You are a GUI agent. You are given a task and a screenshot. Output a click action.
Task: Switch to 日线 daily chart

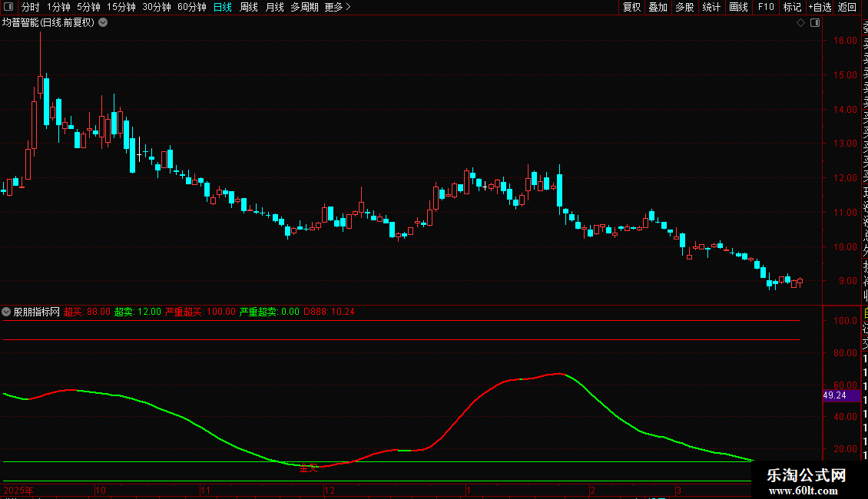pyautogui.click(x=223, y=7)
